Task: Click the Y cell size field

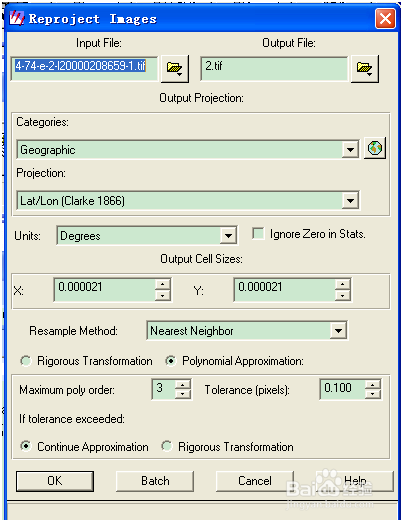Action: pyautogui.click(x=284, y=290)
